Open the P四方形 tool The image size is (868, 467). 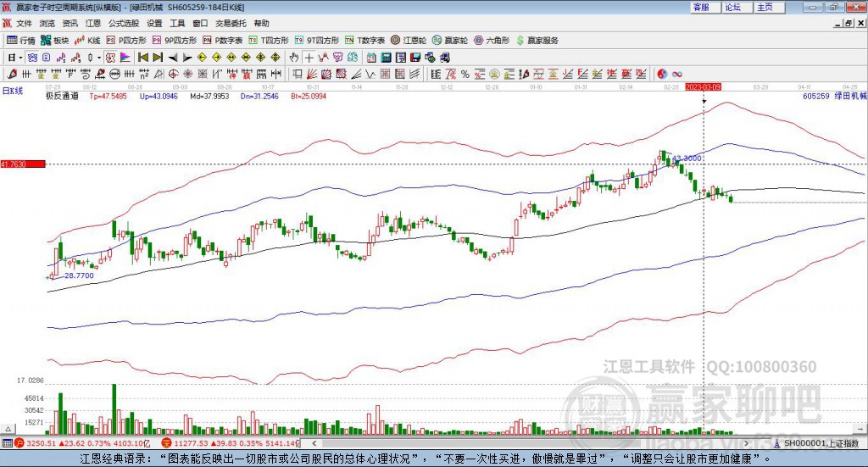click(127, 41)
